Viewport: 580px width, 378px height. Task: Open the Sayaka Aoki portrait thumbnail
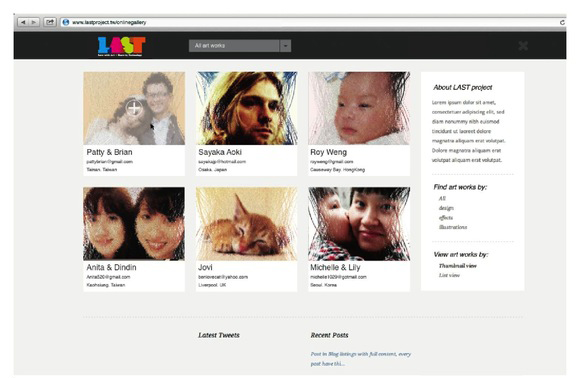pyautogui.click(x=246, y=108)
